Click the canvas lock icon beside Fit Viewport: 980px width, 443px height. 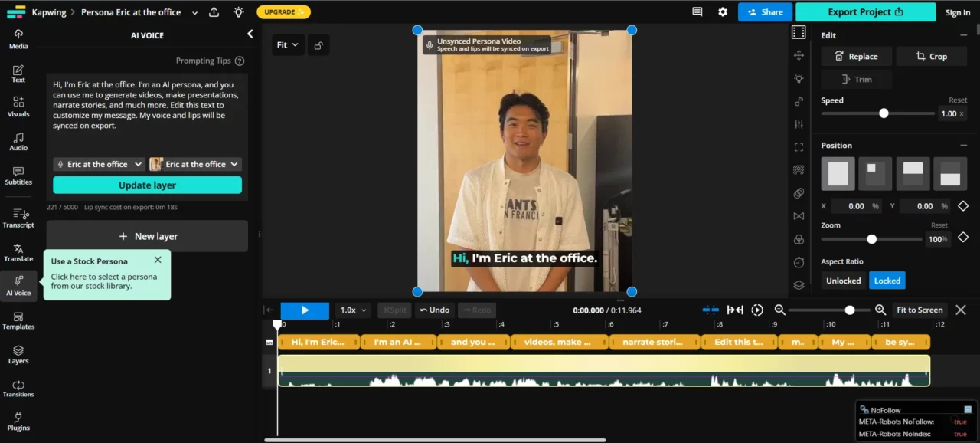tap(318, 45)
